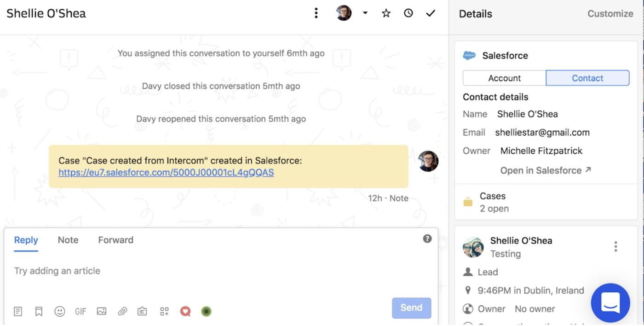Open the Salesforce case link in the note
This screenshot has height=326, width=644.
tap(166, 173)
